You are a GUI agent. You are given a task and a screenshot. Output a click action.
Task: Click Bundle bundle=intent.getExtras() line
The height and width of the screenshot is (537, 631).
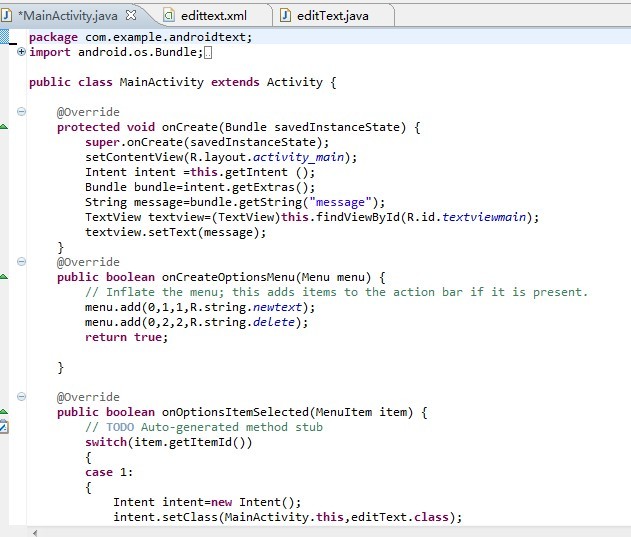[x=200, y=187]
